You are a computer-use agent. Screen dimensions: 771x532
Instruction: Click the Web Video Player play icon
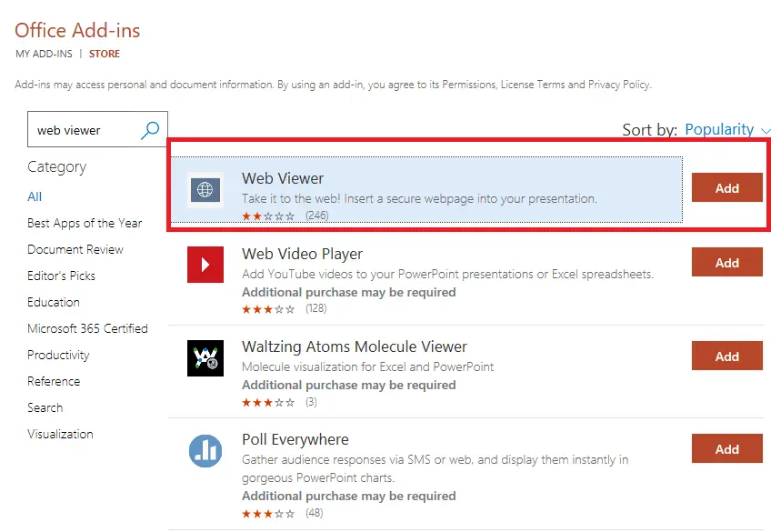[205, 265]
